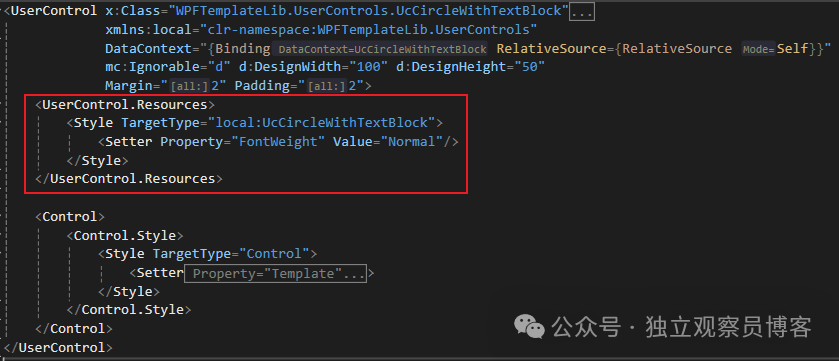Click the opening UserControl.Resources tag

[x=125, y=104]
